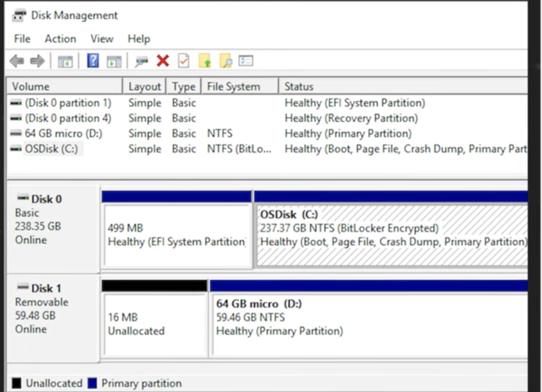Click the Disk Management title bar icon
Image resolution: width=542 pixels, height=392 pixels.
click(x=19, y=15)
